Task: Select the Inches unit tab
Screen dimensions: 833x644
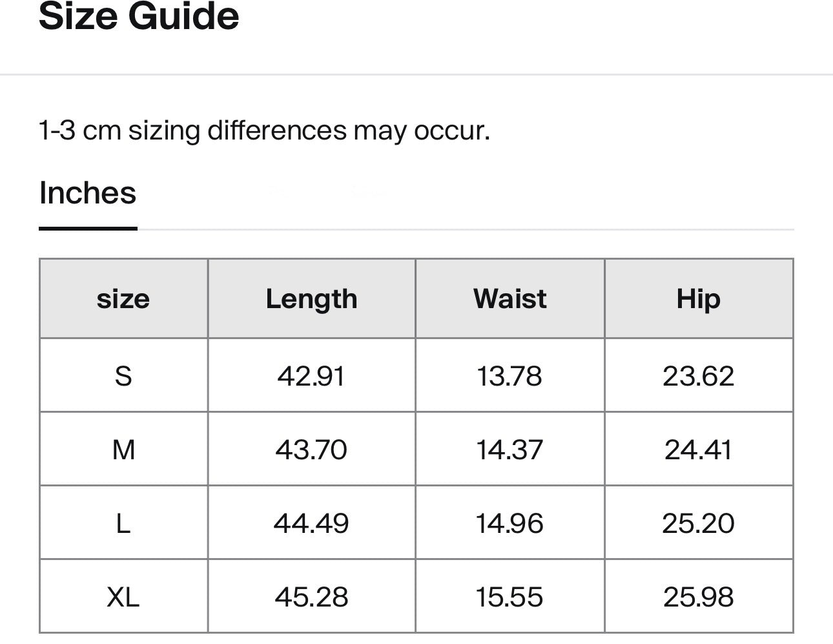Action: (87, 194)
